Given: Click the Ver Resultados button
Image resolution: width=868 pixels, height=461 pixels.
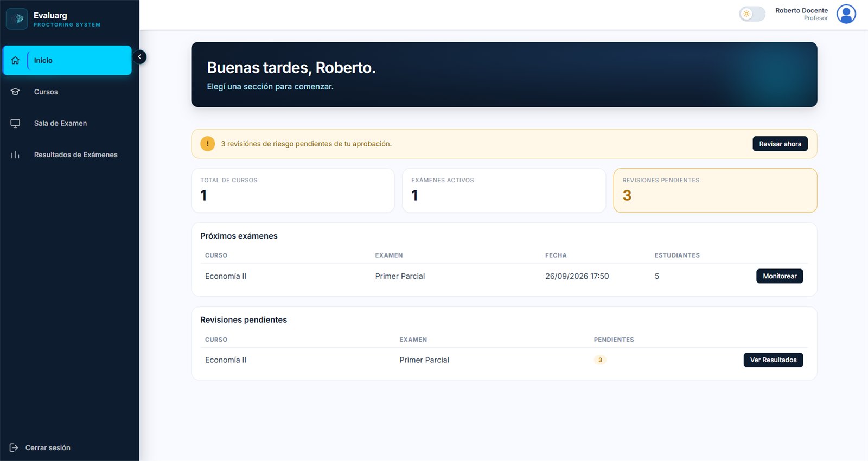Looking at the screenshot, I should 773,360.
